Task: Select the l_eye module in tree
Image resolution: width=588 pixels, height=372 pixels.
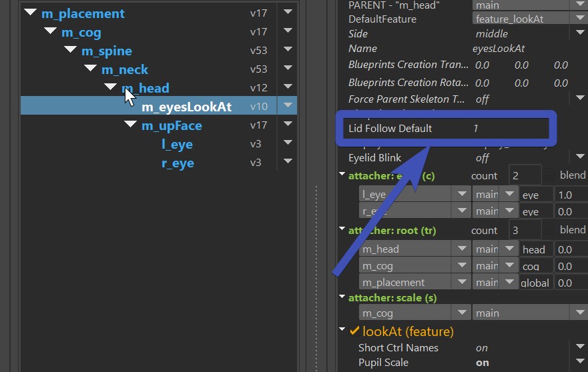Action: click(177, 144)
